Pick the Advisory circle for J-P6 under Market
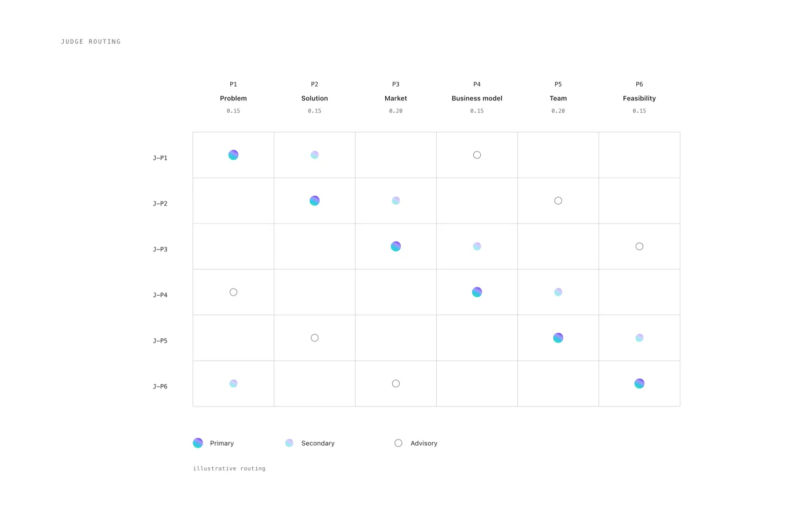The image size is (812, 508). point(396,384)
